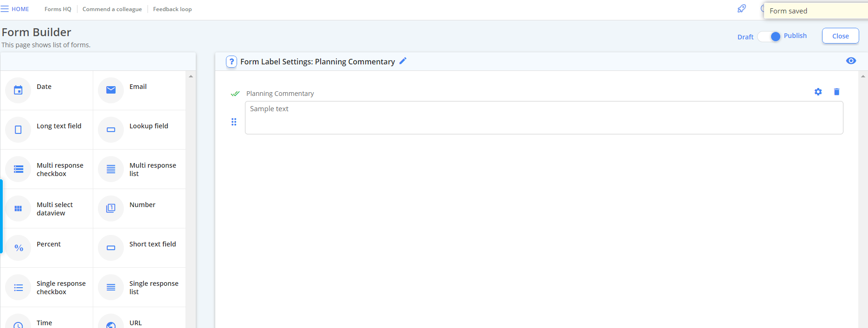Click inside the Sample text area
Screen dimensions: 868x328
[544, 118]
